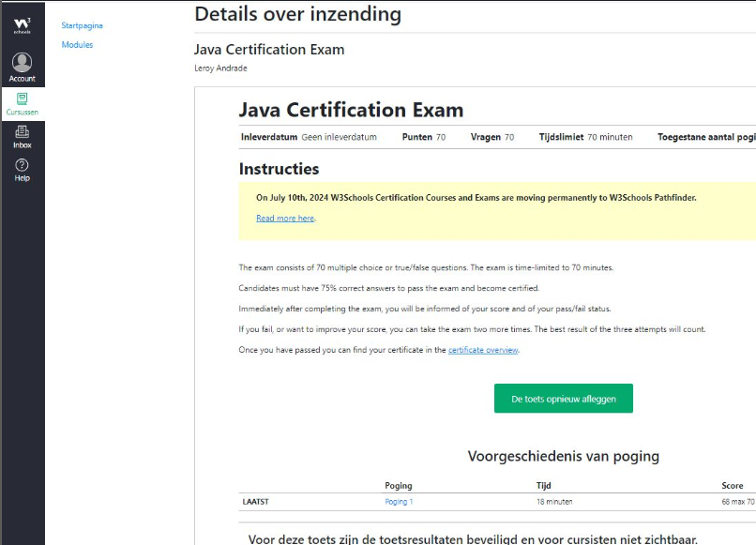Open the Inbox icon in sidebar

[22, 132]
